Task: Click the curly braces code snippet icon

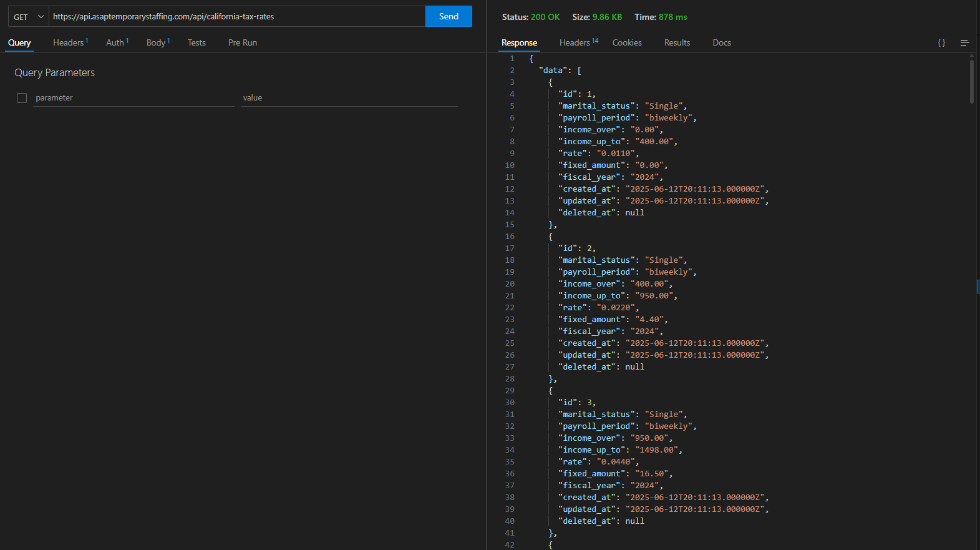Action: (x=941, y=43)
